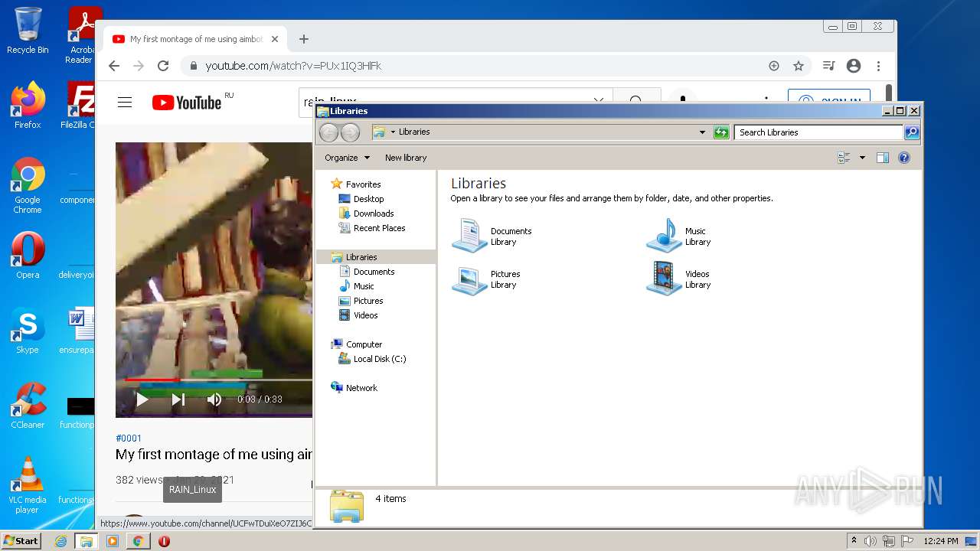980x551 pixels.
Task: Open view options dropdown arrow
Action: pyautogui.click(x=862, y=158)
